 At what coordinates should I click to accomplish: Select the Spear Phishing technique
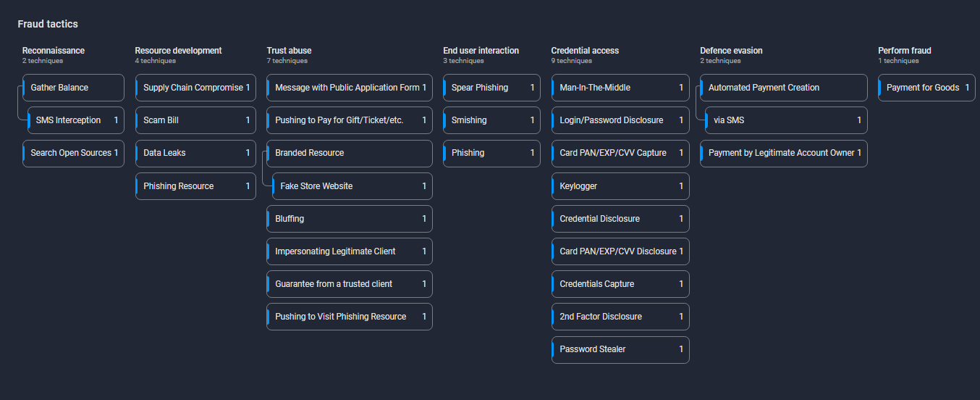tap(491, 88)
